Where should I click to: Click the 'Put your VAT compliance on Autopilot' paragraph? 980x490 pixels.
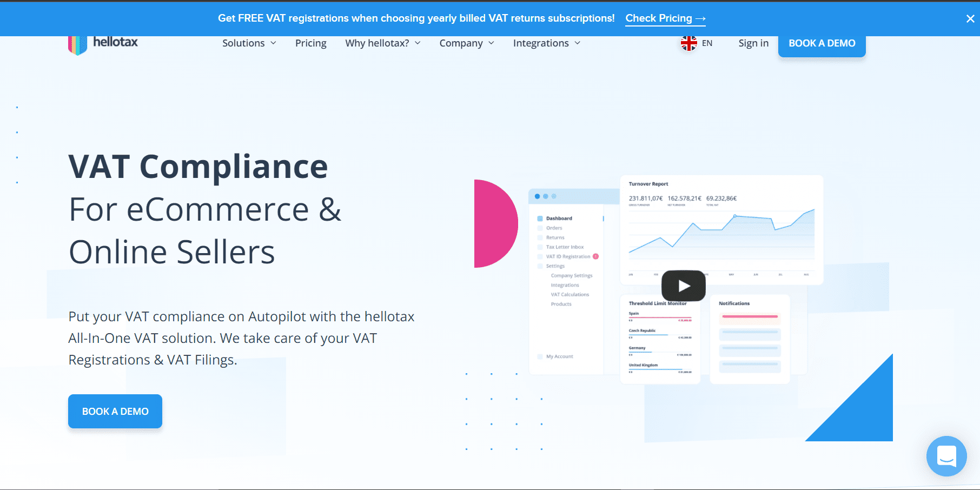241,338
